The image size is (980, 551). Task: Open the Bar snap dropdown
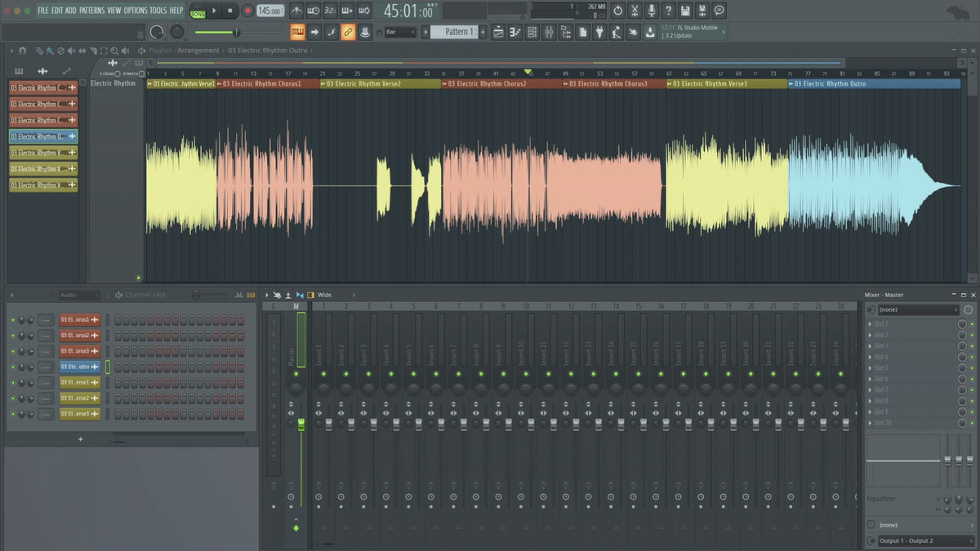[x=400, y=32]
